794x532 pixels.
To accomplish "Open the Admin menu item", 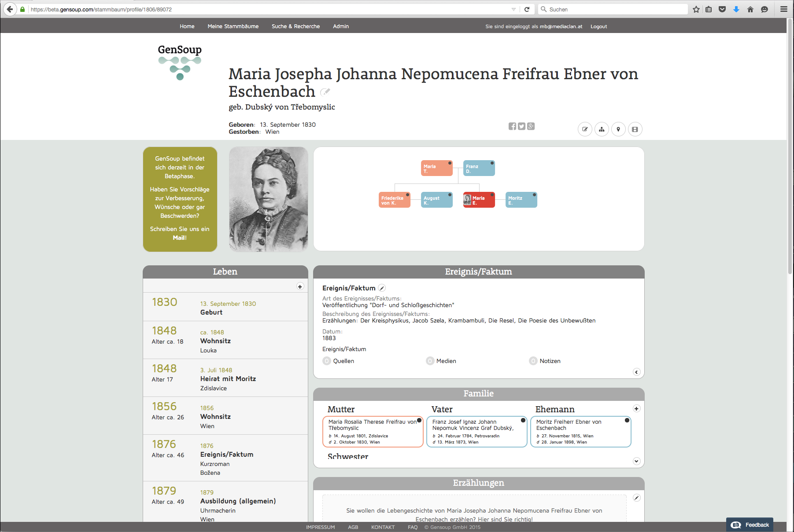I will [341, 26].
